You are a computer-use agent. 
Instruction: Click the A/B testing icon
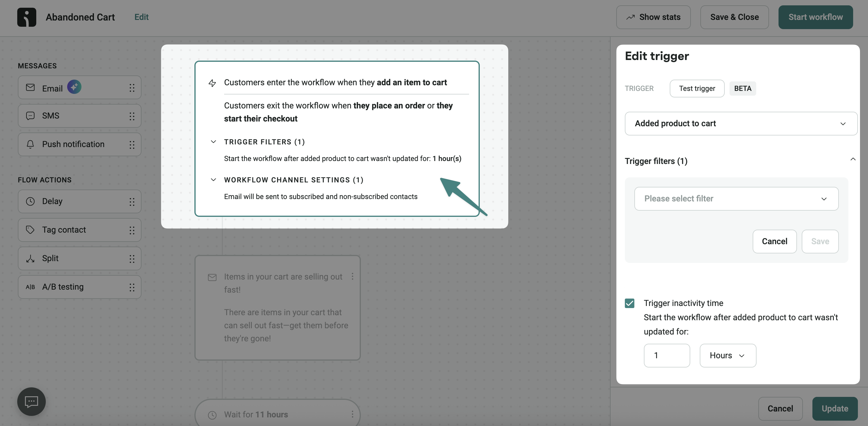click(x=30, y=287)
